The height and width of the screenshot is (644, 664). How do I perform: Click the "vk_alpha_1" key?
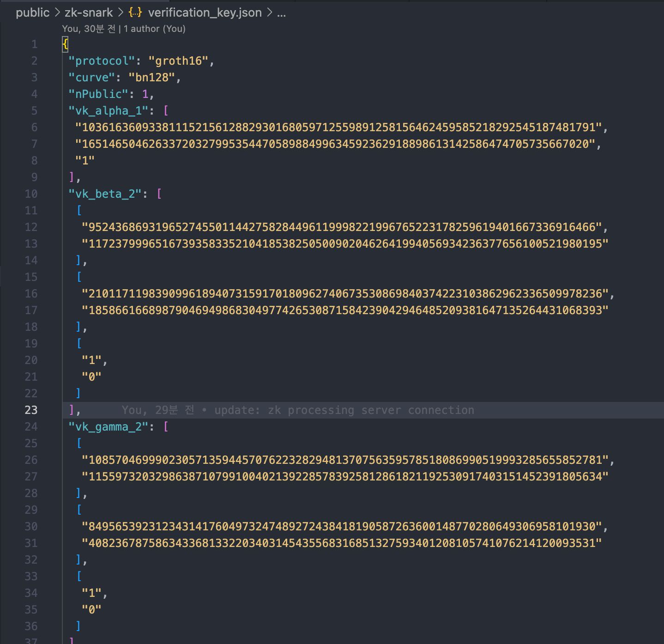[108, 111]
